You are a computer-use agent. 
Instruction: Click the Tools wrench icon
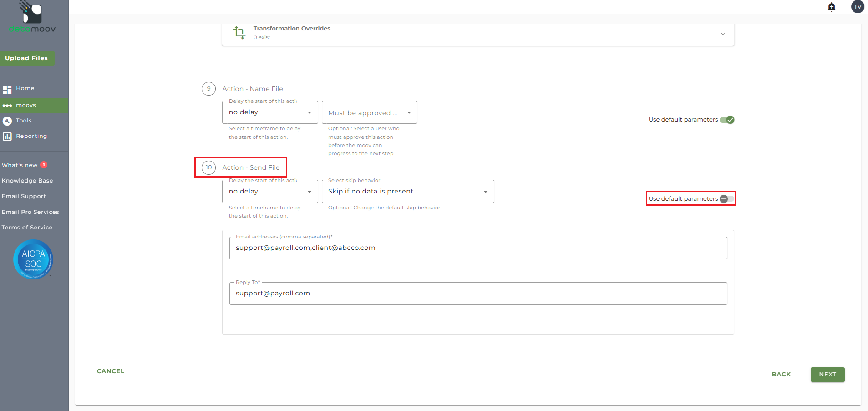[x=7, y=121]
